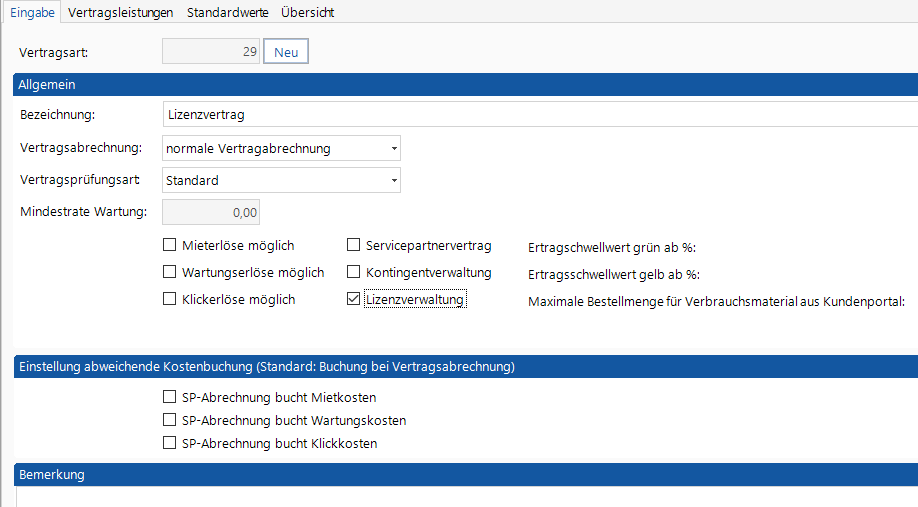The height and width of the screenshot is (507, 918).
Task: Enable SP-Abrechnung bucht Mietkosten
Action: 169,397
